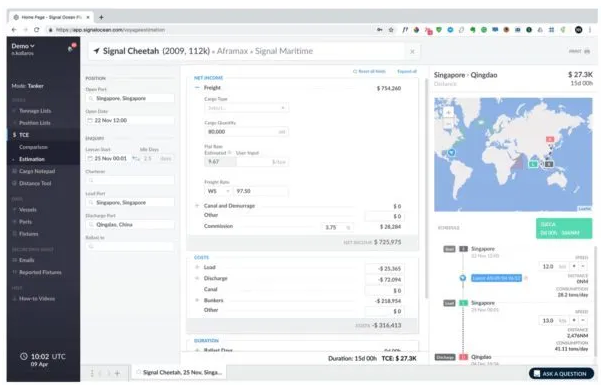Click the Idle Days field
601x385 pixels.
click(157, 158)
